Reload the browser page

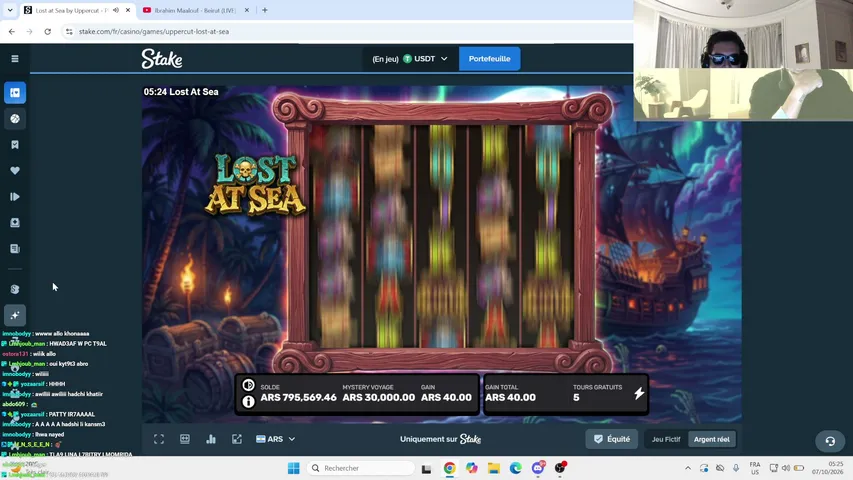coord(48,32)
